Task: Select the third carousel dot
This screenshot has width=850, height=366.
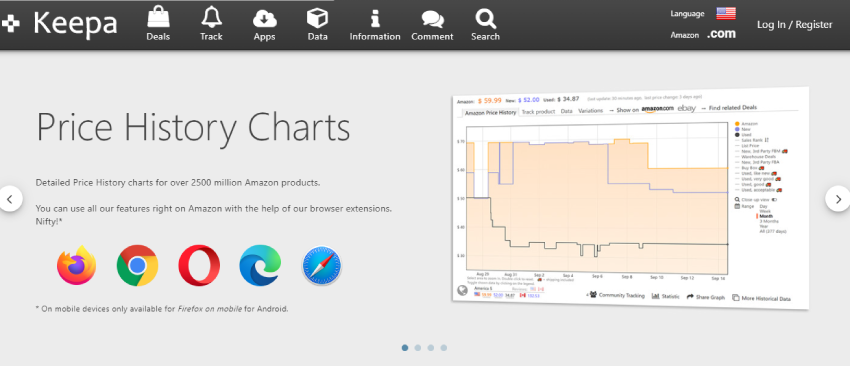Action: point(430,348)
